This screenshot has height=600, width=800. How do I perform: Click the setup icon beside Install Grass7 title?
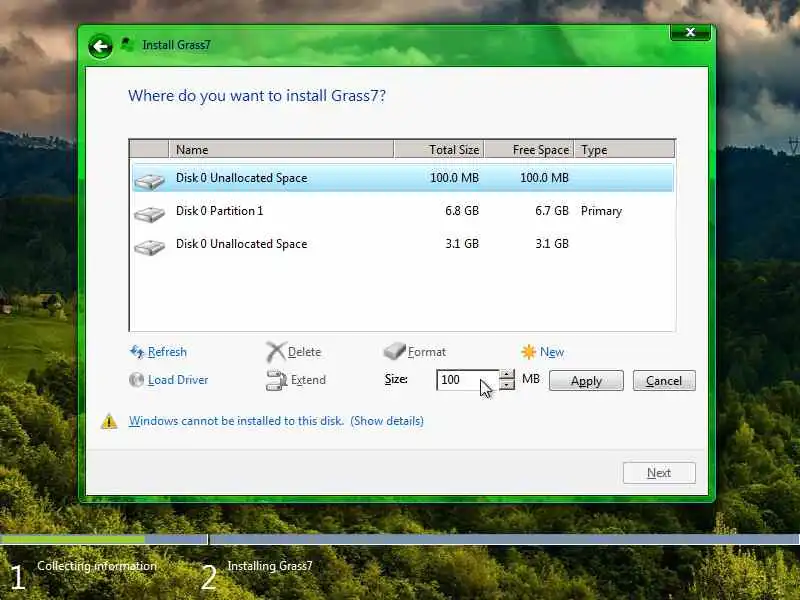[128, 44]
